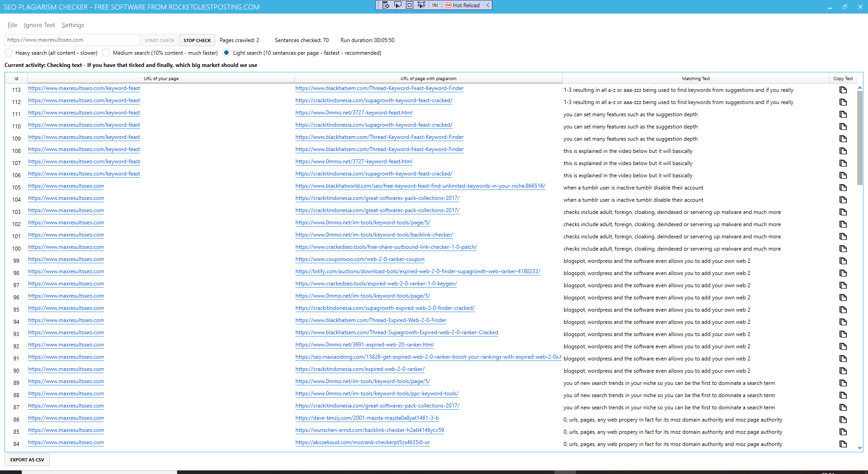Copy matching text for row 113
Viewport: 868px width, 474px height.
843,90
